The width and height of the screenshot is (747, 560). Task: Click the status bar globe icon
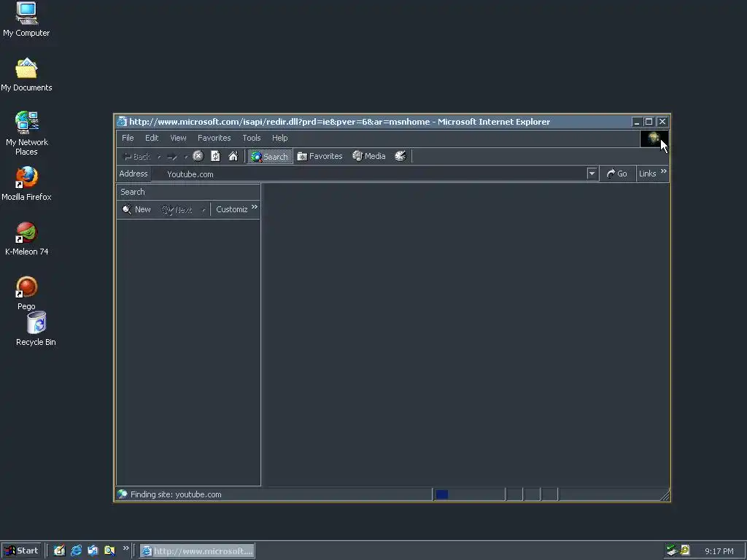pos(123,494)
